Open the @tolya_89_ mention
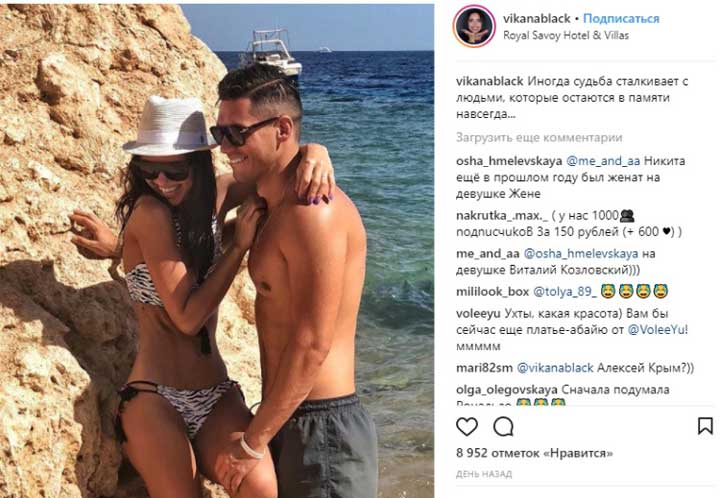This screenshot has height=498, width=720. tap(565, 291)
